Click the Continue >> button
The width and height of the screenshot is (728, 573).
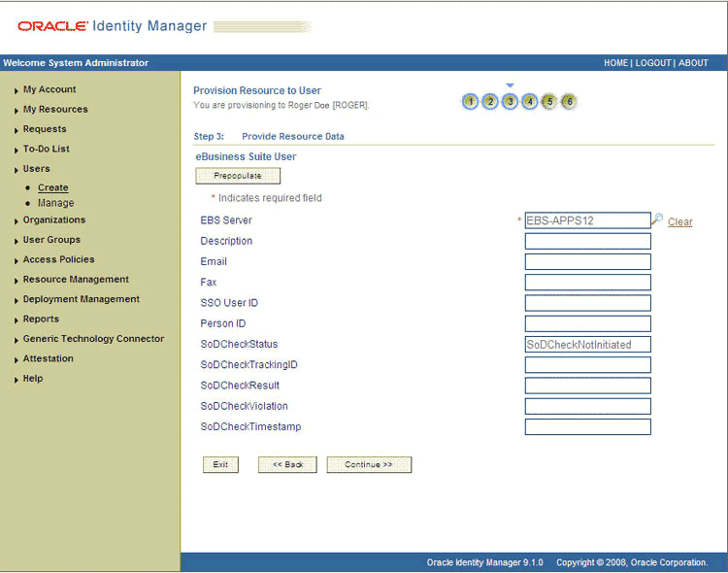click(369, 464)
